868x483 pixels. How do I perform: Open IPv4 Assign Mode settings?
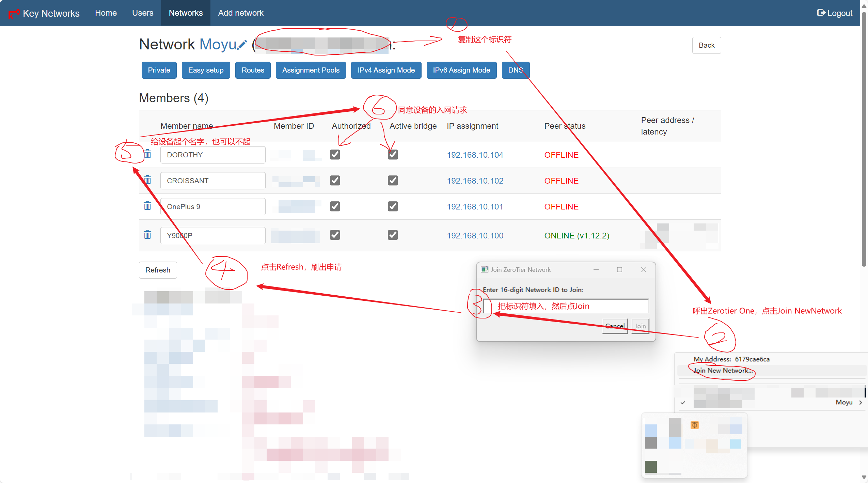click(386, 70)
